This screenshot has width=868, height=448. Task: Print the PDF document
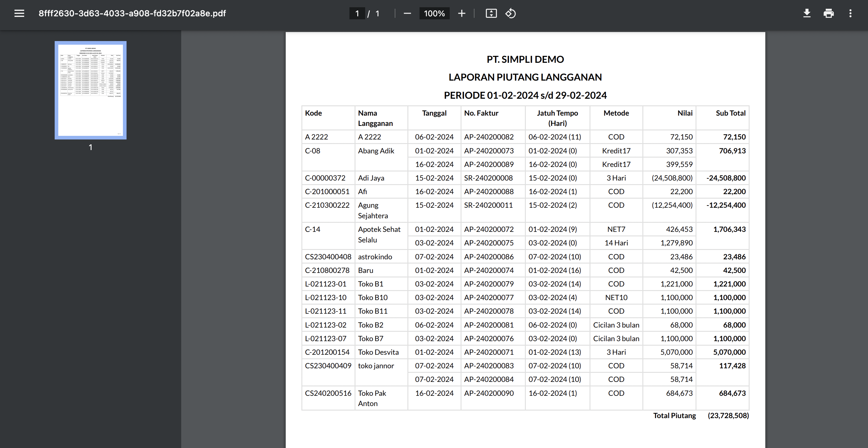[x=828, y=14]
